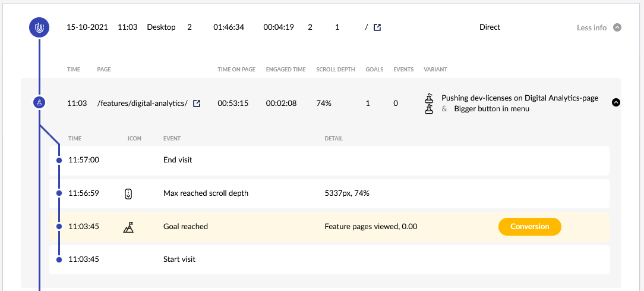Viewport: 644px width, 291px height.
Task: Click the upper experiment variant flask icon
Action: [429, 98]
